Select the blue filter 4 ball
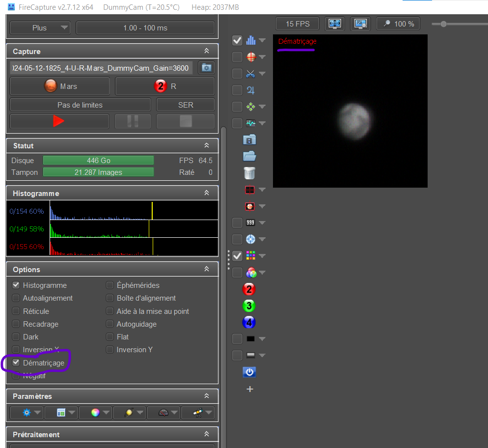 click(x=249, y=323)
